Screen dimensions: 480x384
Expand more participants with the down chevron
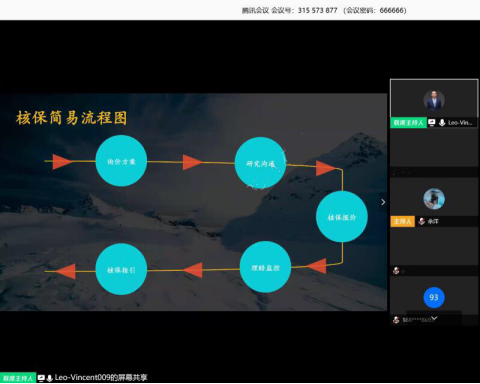(x=434, y=318)
